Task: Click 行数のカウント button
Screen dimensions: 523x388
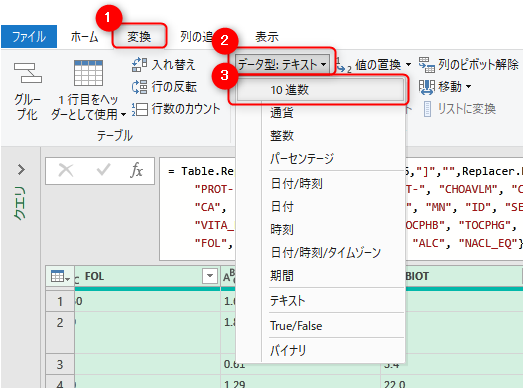Action: [x=176, y=109]
